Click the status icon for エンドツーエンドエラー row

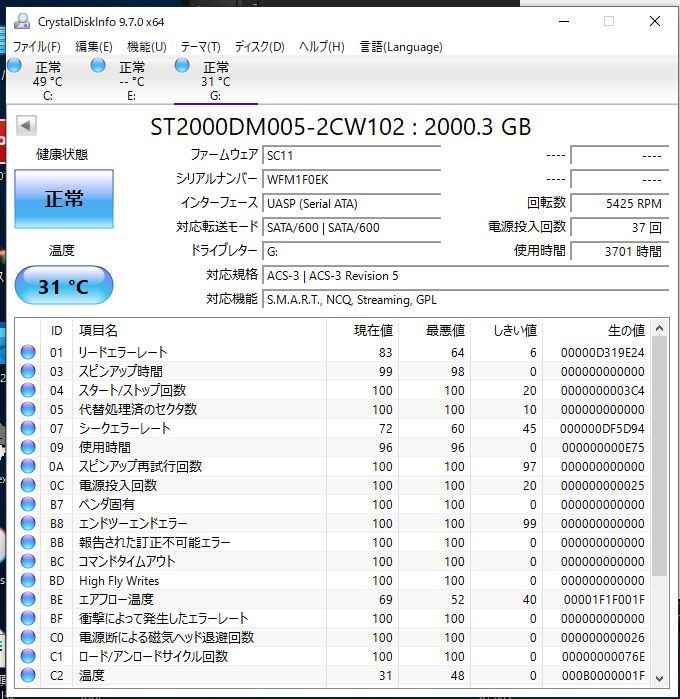click(28, 523)
